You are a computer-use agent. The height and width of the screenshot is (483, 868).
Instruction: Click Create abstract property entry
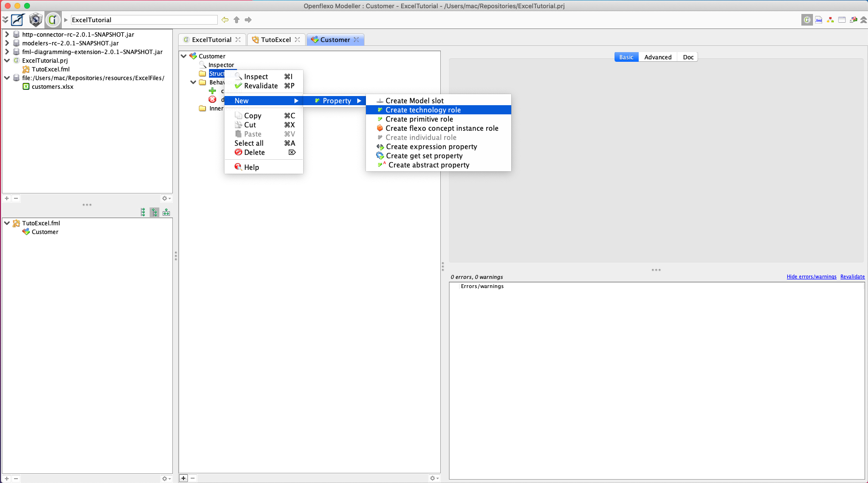click(438, 165)
